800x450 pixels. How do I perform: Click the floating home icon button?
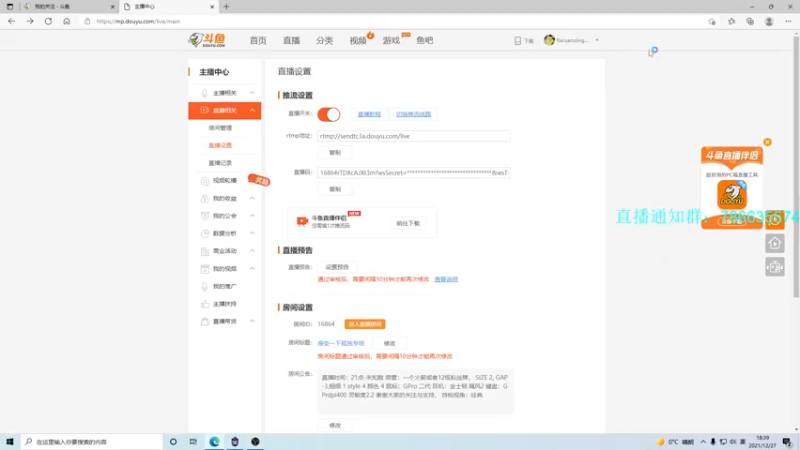(774, 243)
